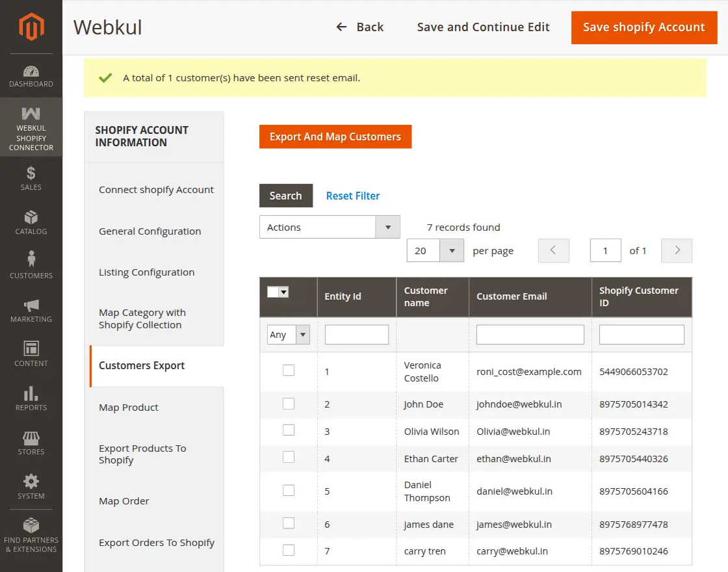Viewport: 728px width, 572px height.
Task: Open the Content sidebar menu
Action: (31, 355)
